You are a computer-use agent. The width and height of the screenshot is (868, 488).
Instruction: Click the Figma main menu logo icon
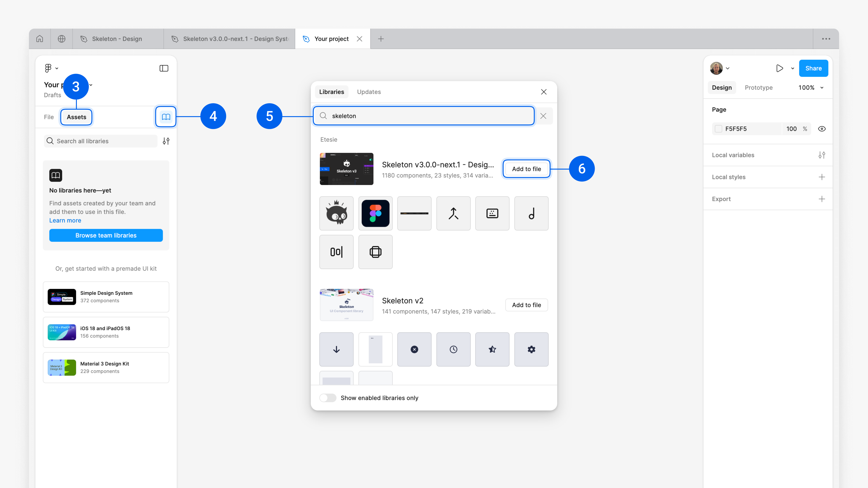(x=48, y=68)
